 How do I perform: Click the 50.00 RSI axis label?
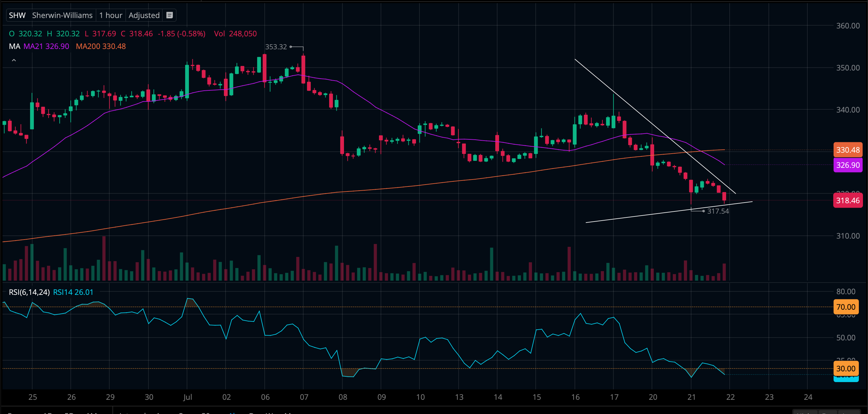846,338
